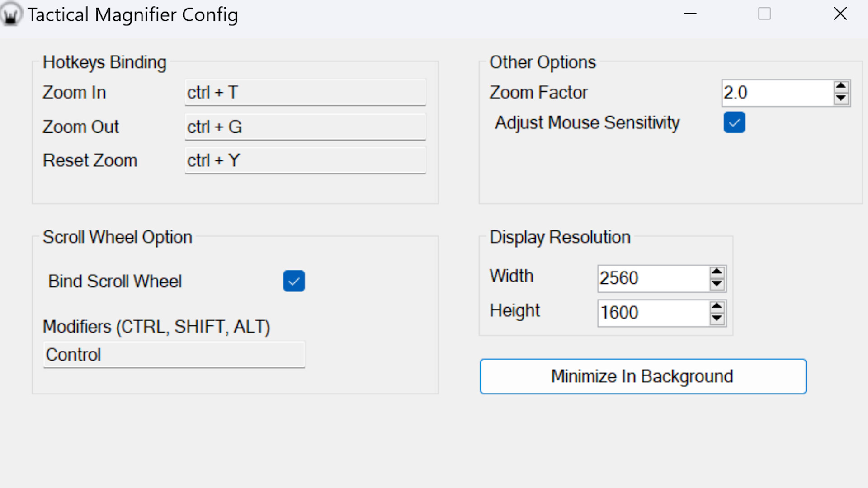
Task: Select the Height resolution text box
Action: pos(653,313)
